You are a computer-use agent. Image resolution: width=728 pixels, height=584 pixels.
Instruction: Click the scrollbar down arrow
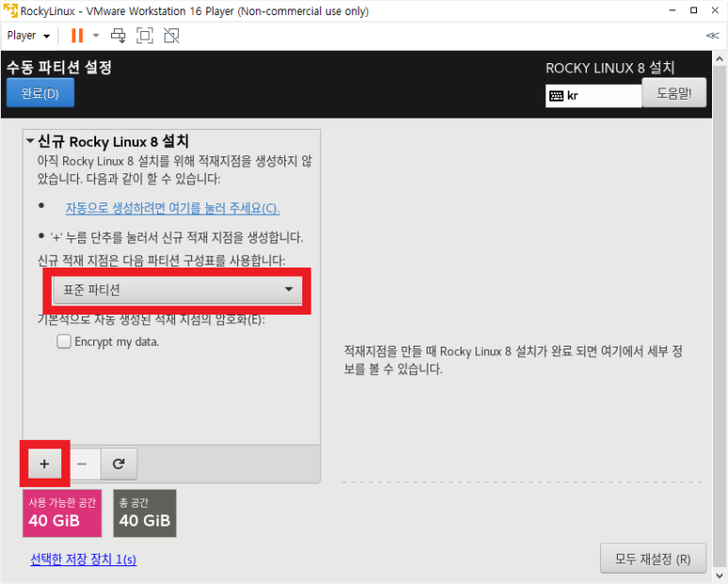(x=720, y=574)
